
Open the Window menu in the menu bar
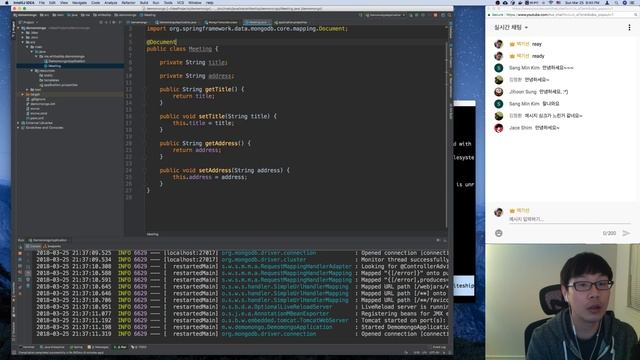tap(195, 2)
